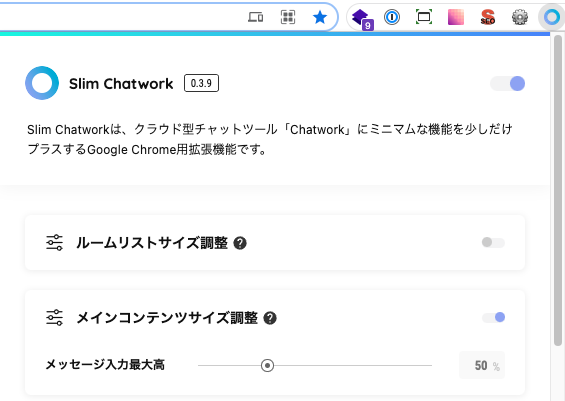Click the Slim Chatwork logo in popup header
Viewport: 565px width, 401px height.
point(42,83)
